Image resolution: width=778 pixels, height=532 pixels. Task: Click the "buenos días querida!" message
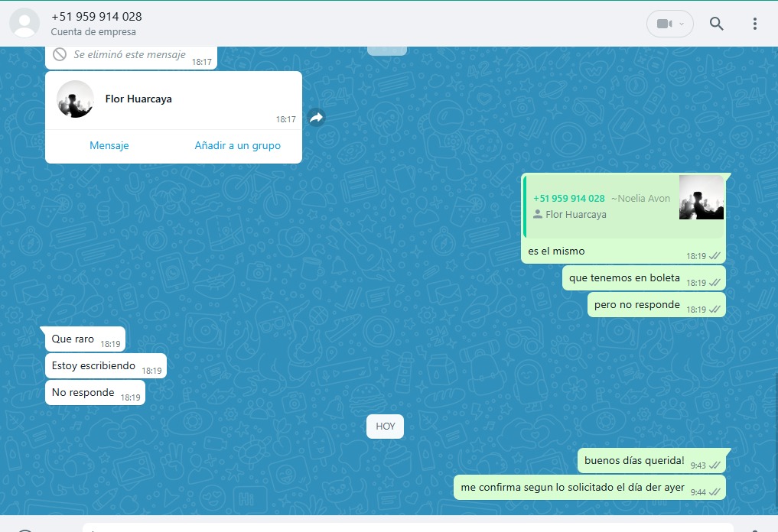coord(634,461)
